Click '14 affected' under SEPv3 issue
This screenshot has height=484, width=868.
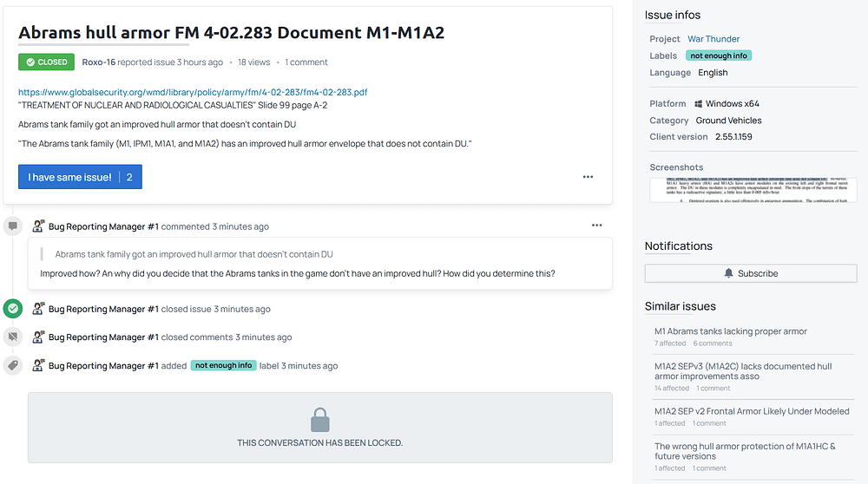tap(672, 389)
